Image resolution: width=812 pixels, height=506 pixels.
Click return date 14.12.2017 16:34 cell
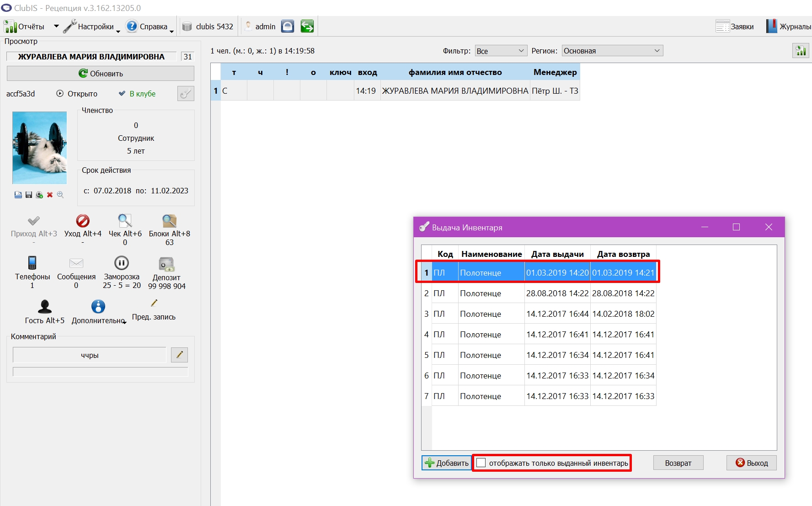(x=623, y=376)
